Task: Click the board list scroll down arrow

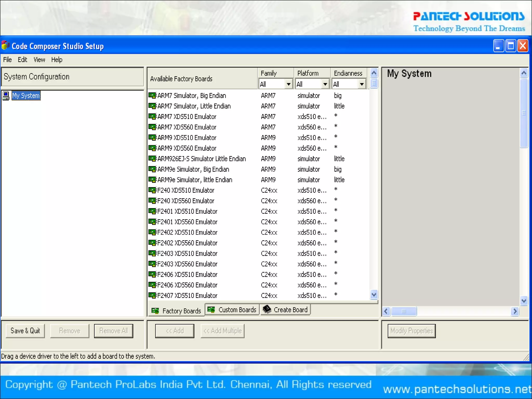Action: click(x=374, y=295)
